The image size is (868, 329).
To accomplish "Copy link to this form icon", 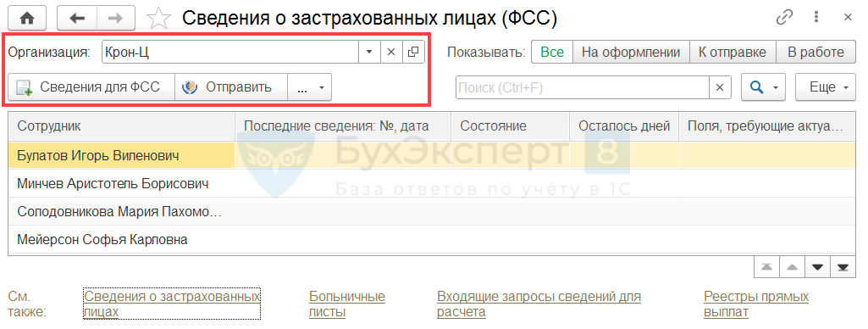I will [x=784, y=18].
